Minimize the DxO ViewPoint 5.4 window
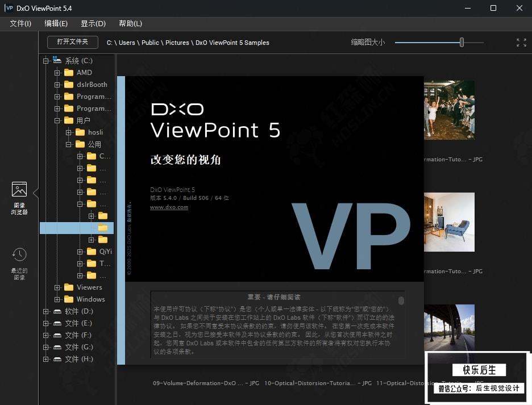 click(468, 8)
